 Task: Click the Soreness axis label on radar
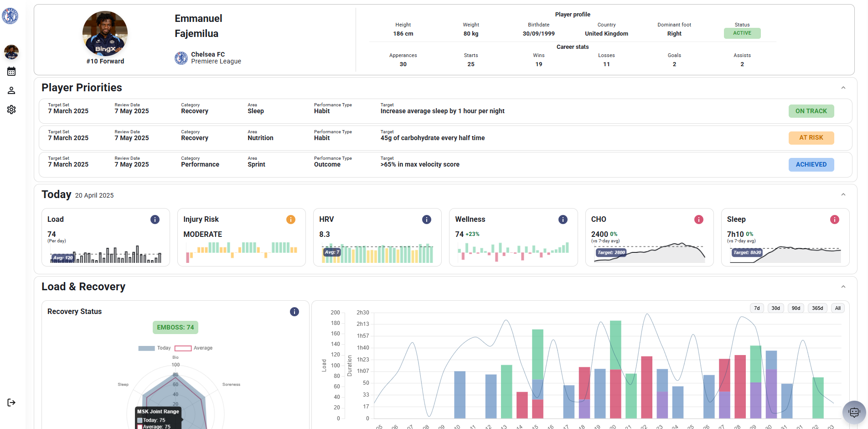coord(231,385)
